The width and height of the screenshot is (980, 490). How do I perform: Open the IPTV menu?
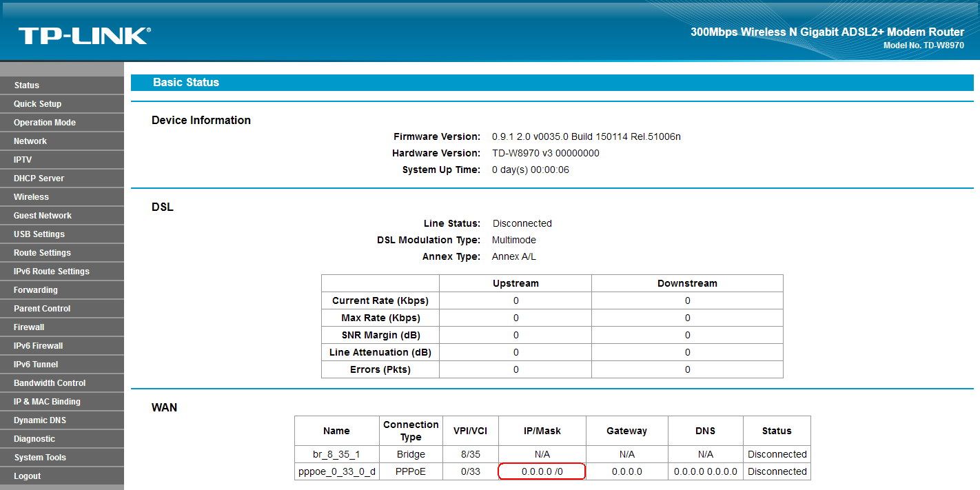point(62,160)
